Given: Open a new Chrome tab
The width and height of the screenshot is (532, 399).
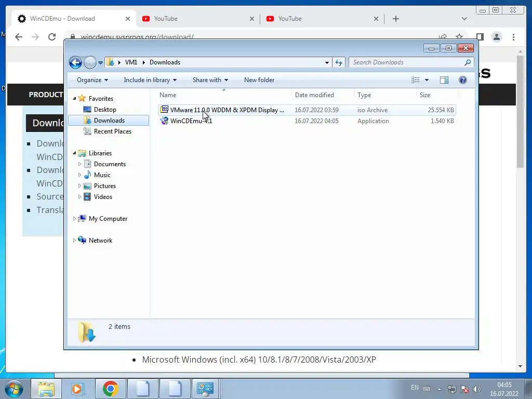Looking at the screenshot, I should [395, 19].
